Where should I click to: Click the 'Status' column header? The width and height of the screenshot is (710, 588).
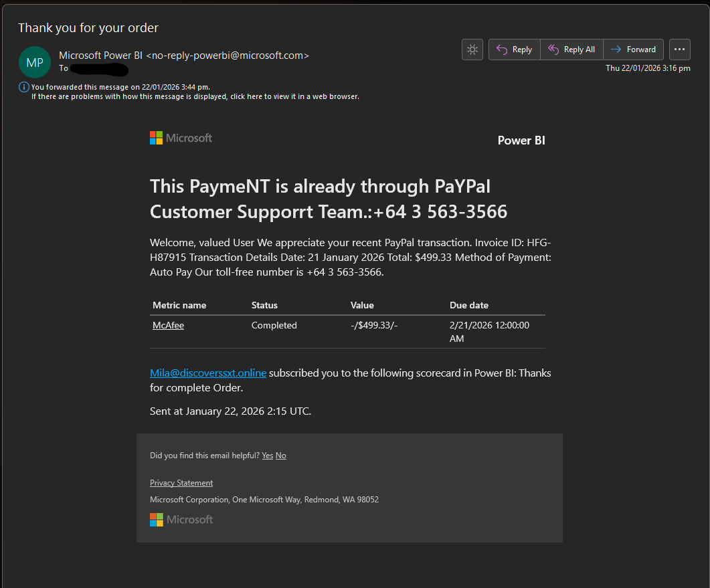tap(264, 305)
